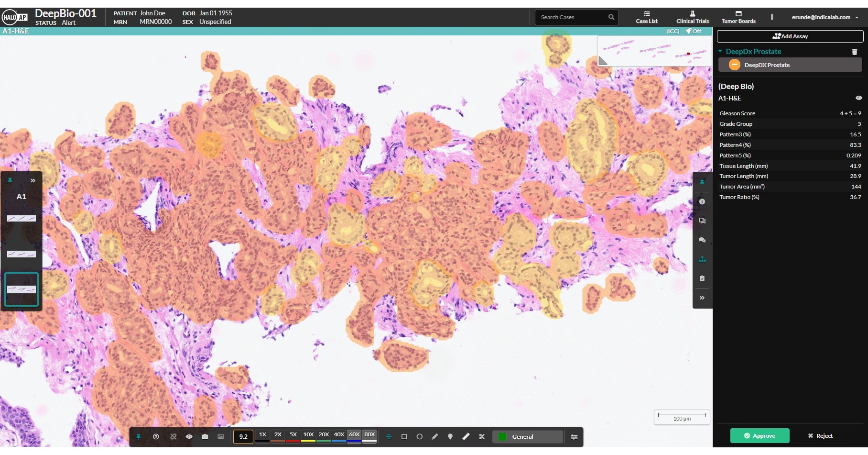Approve the case
The image size is (868, 455).
(x=759, y=435)
